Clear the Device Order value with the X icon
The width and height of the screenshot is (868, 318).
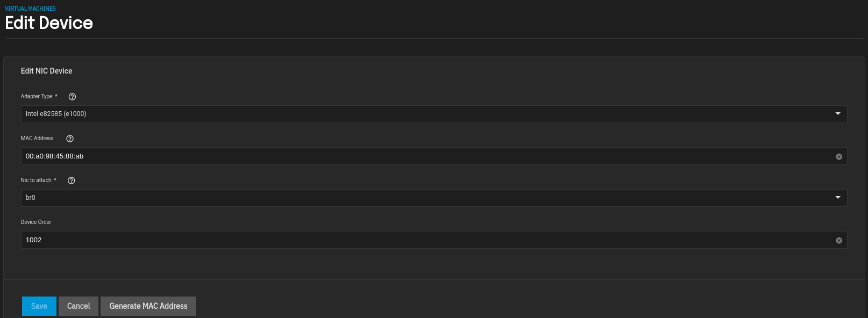coord(839,241)
